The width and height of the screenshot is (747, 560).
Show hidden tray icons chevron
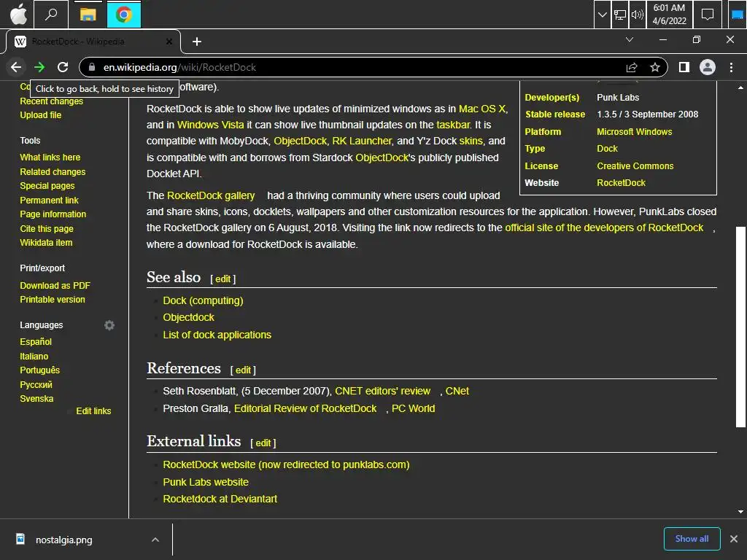602,15
